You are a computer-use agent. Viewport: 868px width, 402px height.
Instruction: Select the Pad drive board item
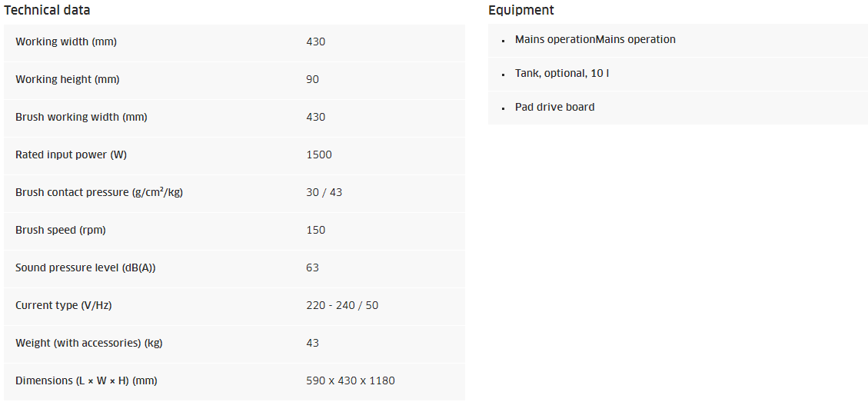click(x=554, y=107)
